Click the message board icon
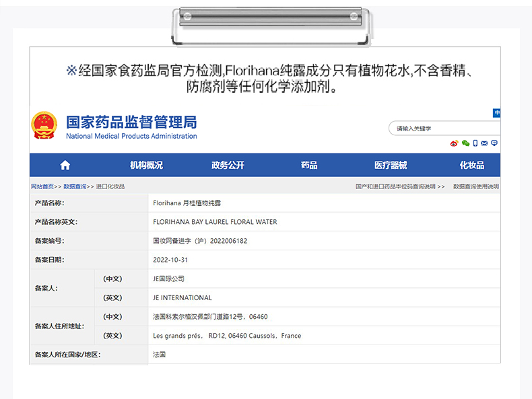The image size is (532, 399). click(494, 143)
